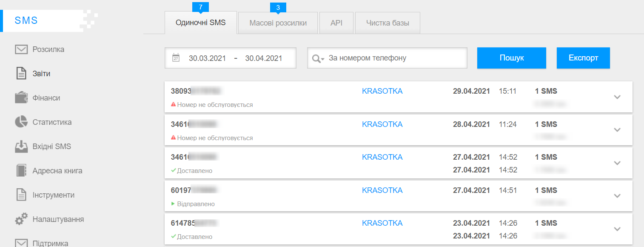Screen dimensions: 644x247
Task: Click the green checkmark on 27.04.2021 14:52 row
Action: tap(173, 171)
